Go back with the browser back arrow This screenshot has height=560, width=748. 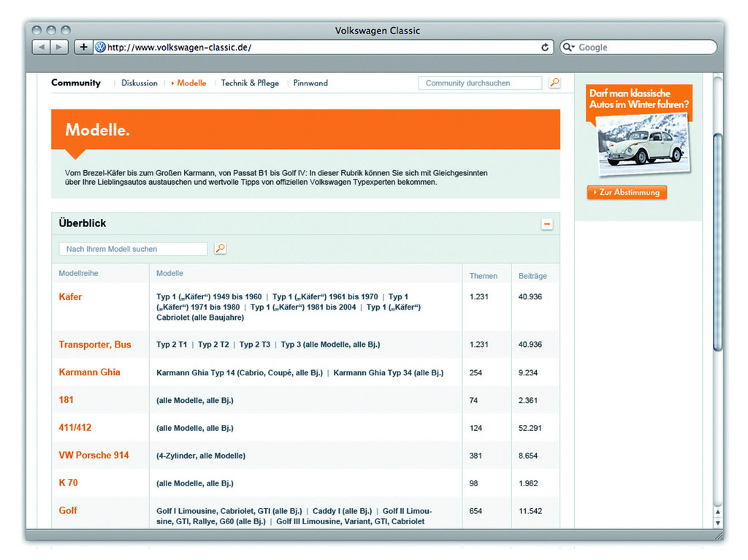[x=42, y=47]
